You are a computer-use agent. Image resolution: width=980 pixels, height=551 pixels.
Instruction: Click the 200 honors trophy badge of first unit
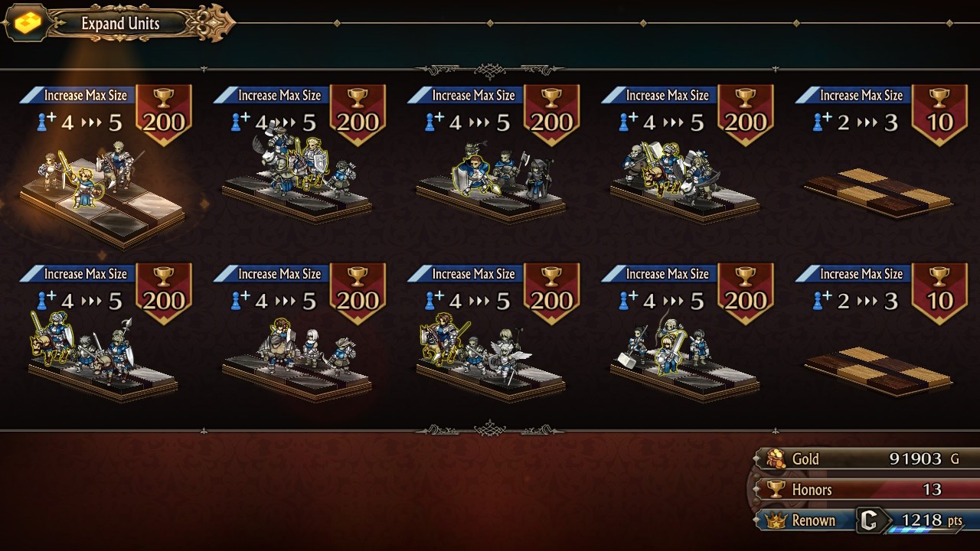(x=163, y=115)
